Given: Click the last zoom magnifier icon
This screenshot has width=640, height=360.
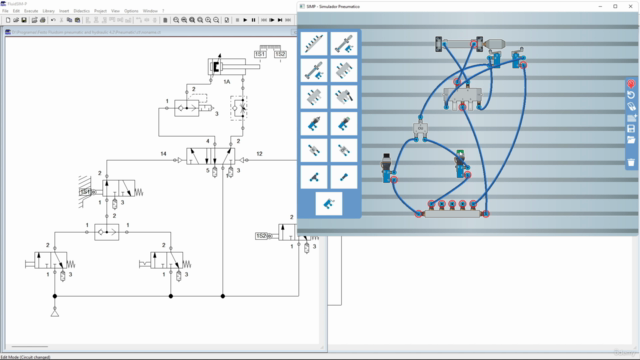Looking at the screenshot, I should [x=216, y=20].
